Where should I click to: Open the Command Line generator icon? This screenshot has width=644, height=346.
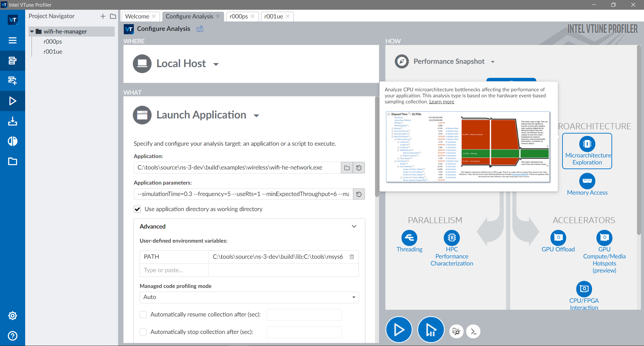[473, 332]
